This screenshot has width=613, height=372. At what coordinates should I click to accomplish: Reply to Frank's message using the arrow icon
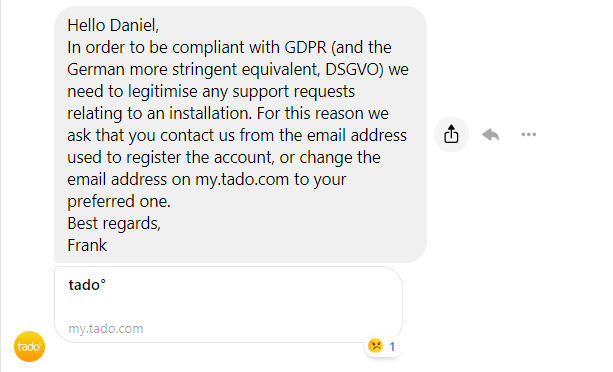pyautogui.click(x=490, y=134)
